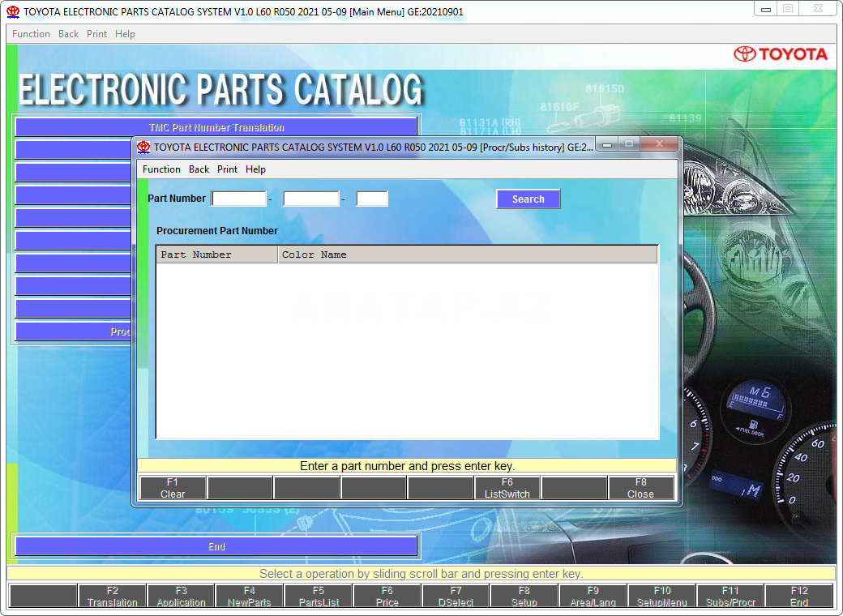Viewport: 843px width, 616px height.
Task: Click F6 Price function key in main window
Action: pyautogui.click(x=387, y=596)
